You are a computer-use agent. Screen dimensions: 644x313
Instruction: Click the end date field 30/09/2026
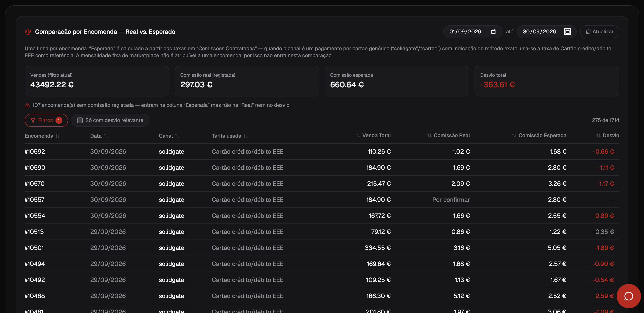point(546,32)
